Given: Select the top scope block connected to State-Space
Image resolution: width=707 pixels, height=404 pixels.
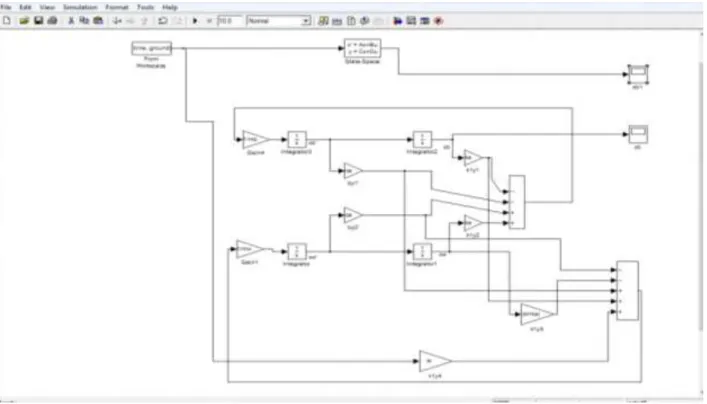Looking at the screenshot, I should coord(638,74).
